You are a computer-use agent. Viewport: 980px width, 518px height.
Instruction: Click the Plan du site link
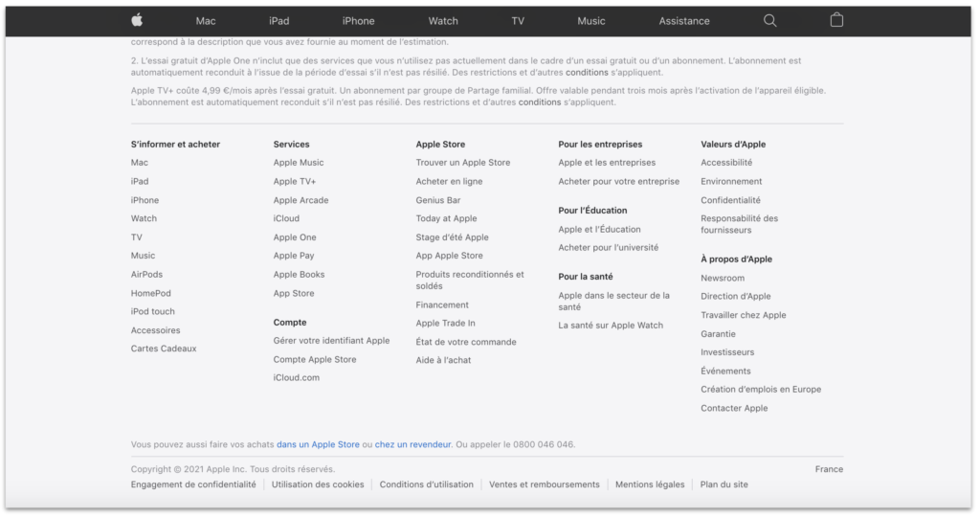click(724, 484)
